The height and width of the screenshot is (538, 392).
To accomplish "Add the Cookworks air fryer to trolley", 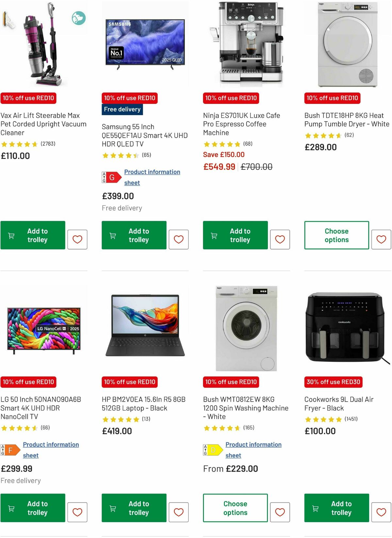I will [336, 508].
